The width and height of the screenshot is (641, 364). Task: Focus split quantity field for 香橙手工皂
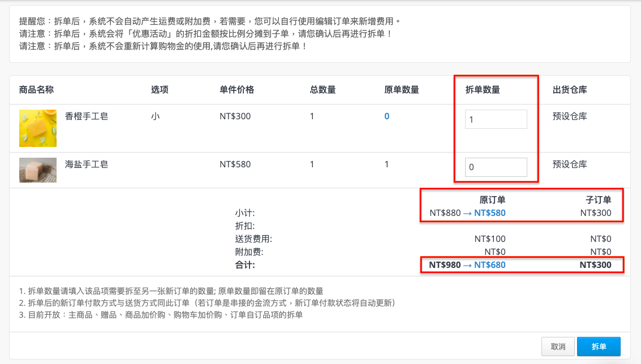[x=496, y=119]
